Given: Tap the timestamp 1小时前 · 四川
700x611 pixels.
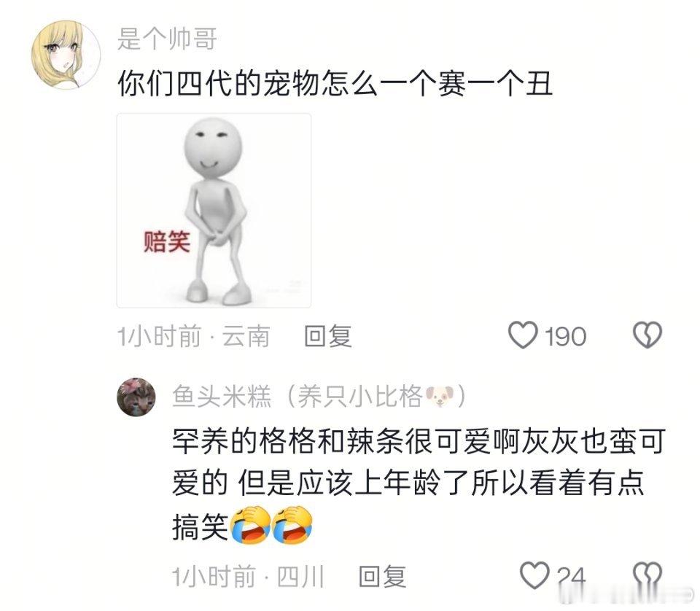Looking at the screenshot, I should tap(248, 576).
